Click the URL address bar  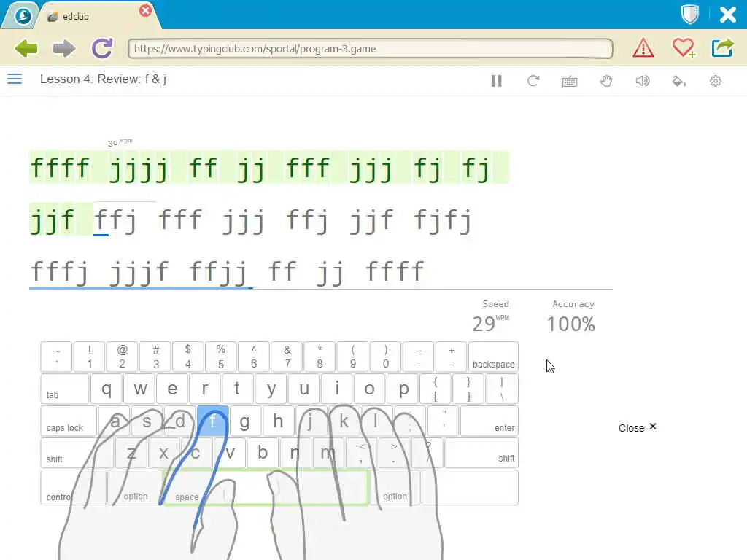click(x=370, y=49)
